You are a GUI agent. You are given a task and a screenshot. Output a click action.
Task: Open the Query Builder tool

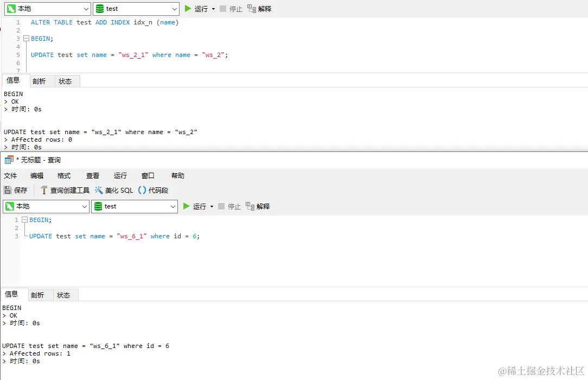65,190
